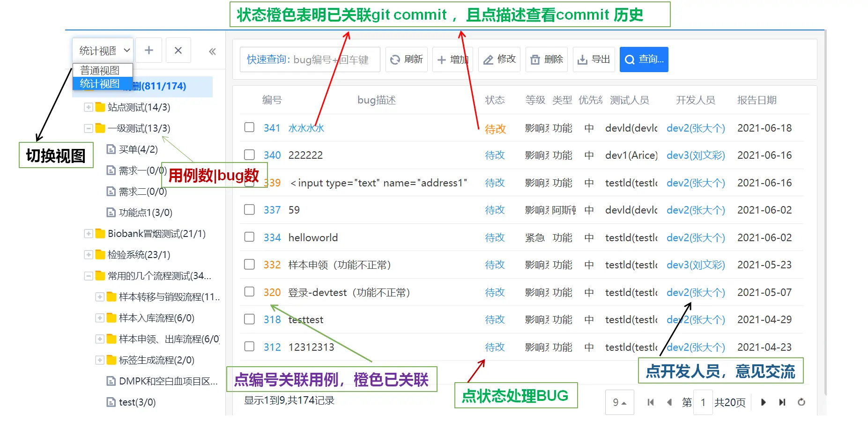The image size is (868, 436).
Task: Reload the grid with the pagination refresh icon
Action: click(801, 402)
